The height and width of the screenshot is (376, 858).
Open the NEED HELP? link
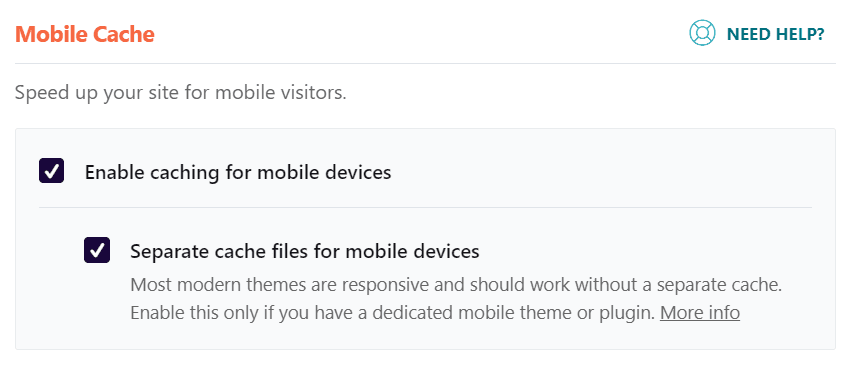coord(757,33)
